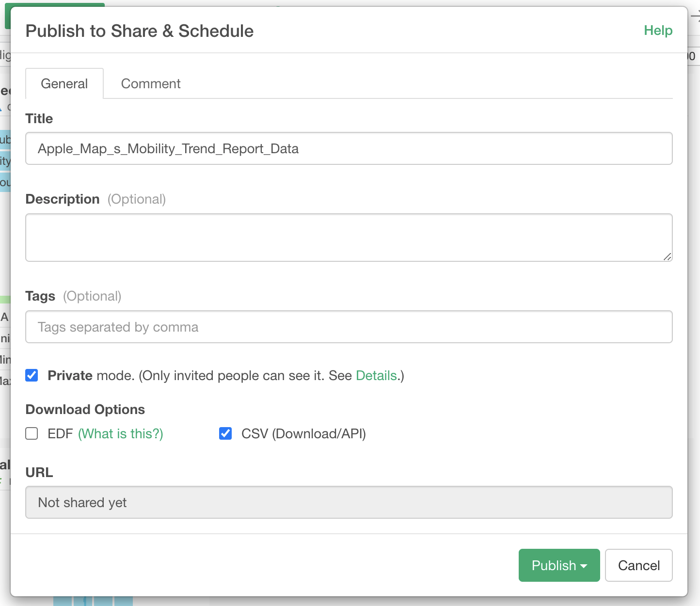Click the "Download Options" heading
The height and width of the screenshot is (606, 700).
point(85,410)
